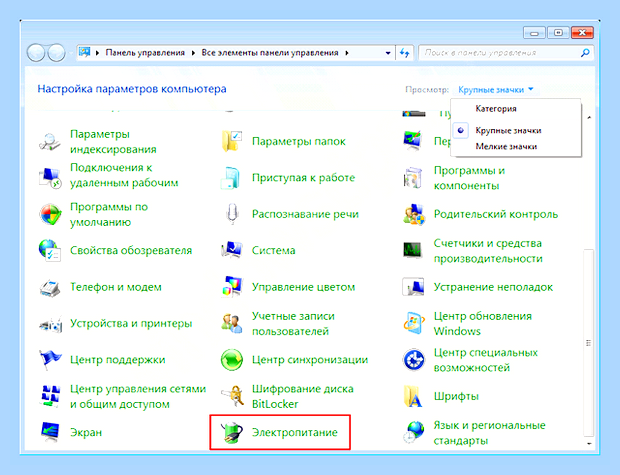The height and width of the screenshot is (475, 620).
Task: Open the Просмотр Крупные значки dropdown
Action: [x=495, y=90]
